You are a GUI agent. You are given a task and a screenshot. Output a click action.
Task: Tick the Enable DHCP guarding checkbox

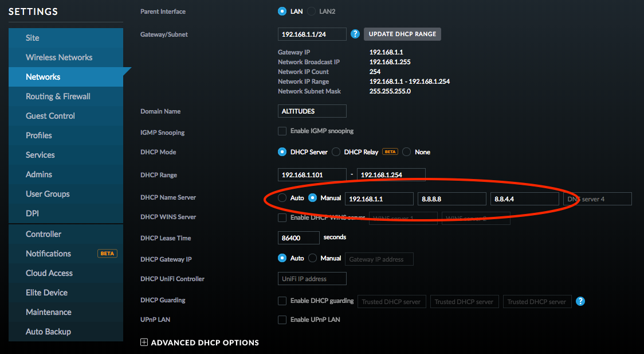point(282,301)
